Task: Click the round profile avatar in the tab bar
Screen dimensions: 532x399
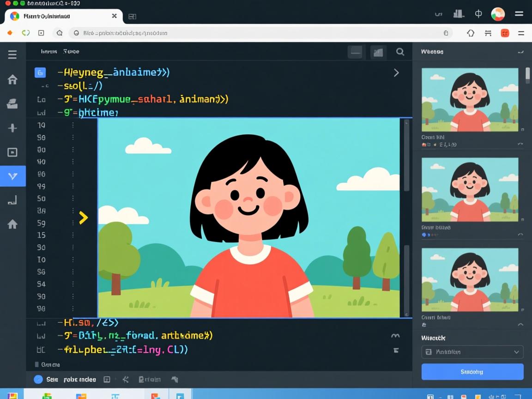Action: click(x=498, y=14)
